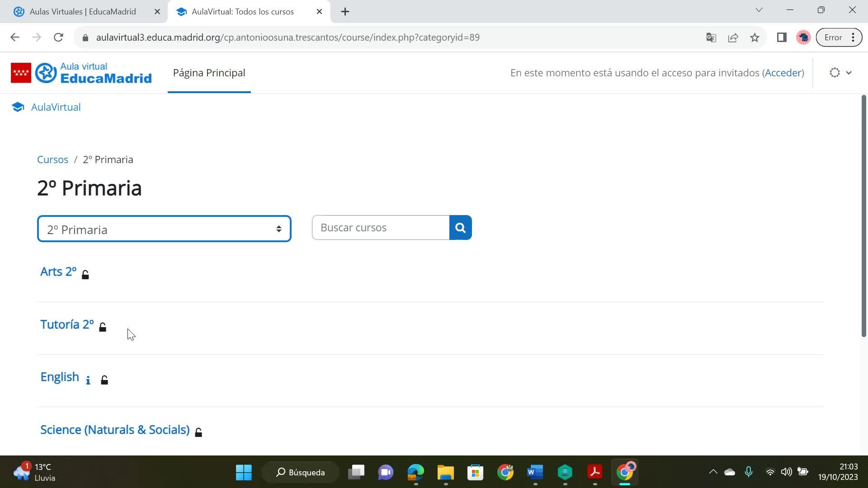The height and width of the screenshot is (488, 868).
Task: Open the Tutoría 2º course link
Action: pyautogui.click(x=67, y=324)
